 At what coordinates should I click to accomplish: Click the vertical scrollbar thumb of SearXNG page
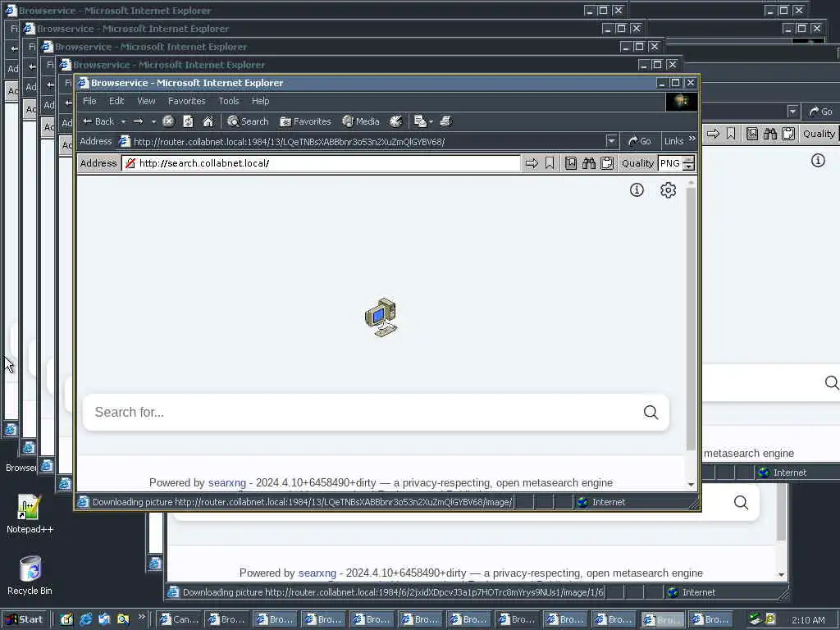pyautogui.click(x=691, y=319)
